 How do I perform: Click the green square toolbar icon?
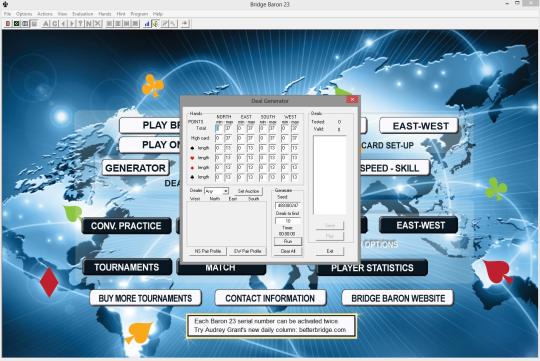click(x=16, y=23)
